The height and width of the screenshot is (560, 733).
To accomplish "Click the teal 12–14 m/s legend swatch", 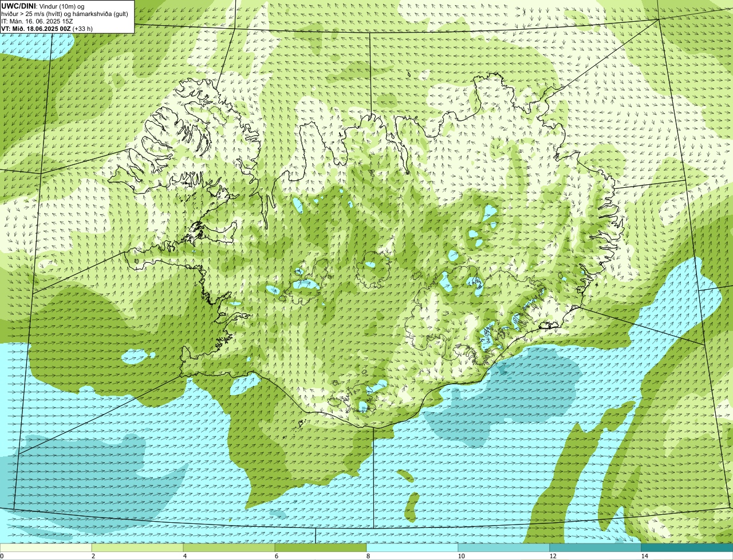I will click(x=596, y=547).
